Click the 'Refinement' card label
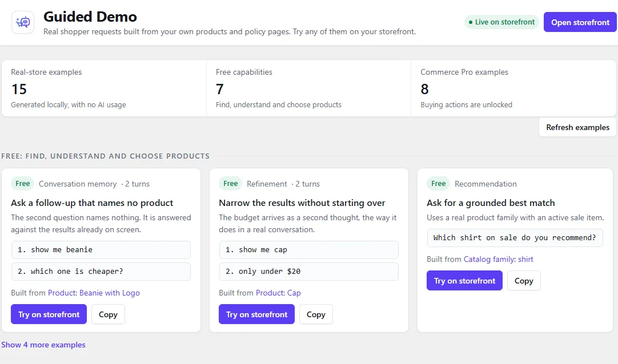 point(267,184)
